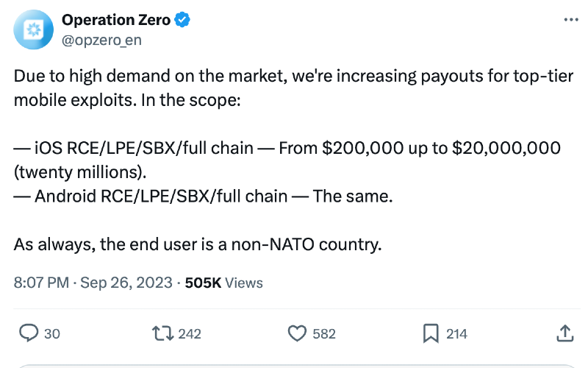Open the 8:07 PM Sep 26, 2023 timestamp
Image resolution: width=588 pixels, height=368 pixels.
(x=93, y=283)
